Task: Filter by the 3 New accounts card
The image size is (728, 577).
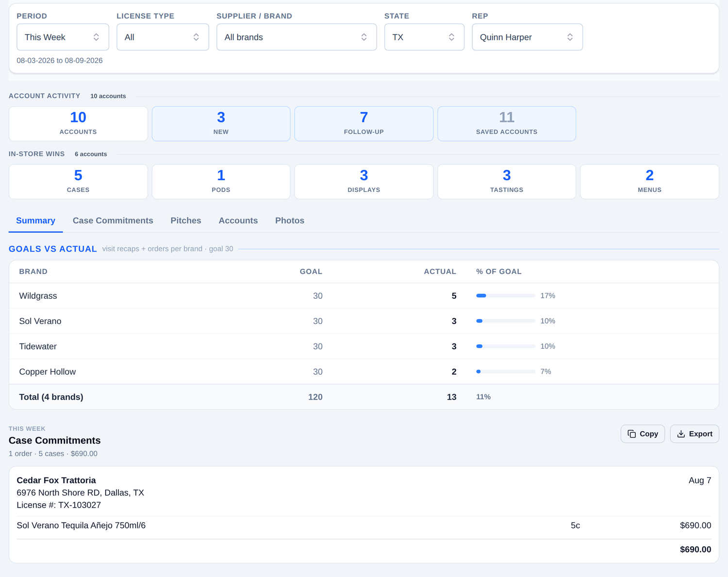Action: [221, 124]
